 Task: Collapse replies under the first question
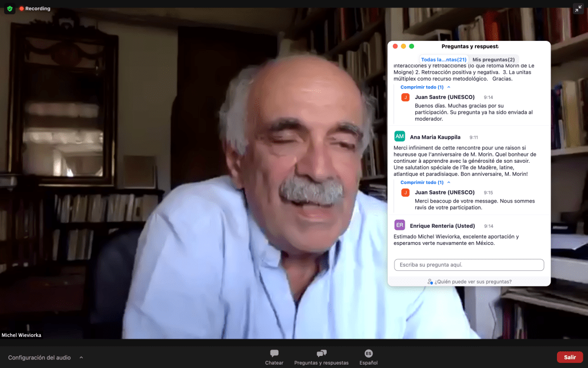point(425,87)
